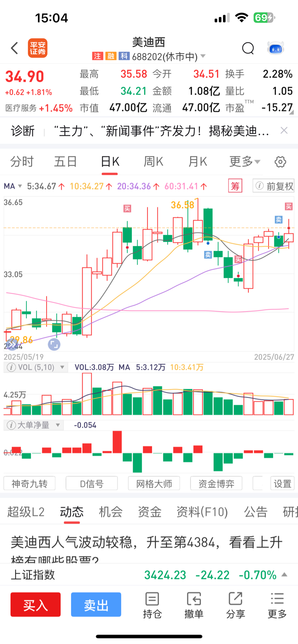Switch to 月K chart tab
Image resolution: width=298 pixels, height=644 pixels.
198,162
